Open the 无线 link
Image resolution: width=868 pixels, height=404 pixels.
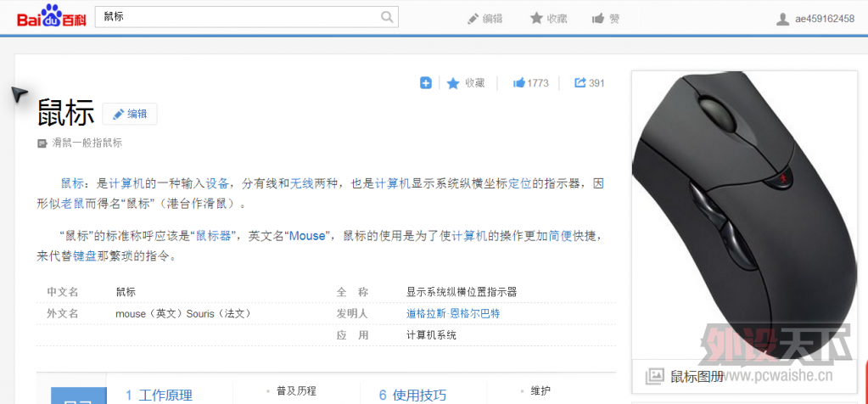[x=302, y=183]
